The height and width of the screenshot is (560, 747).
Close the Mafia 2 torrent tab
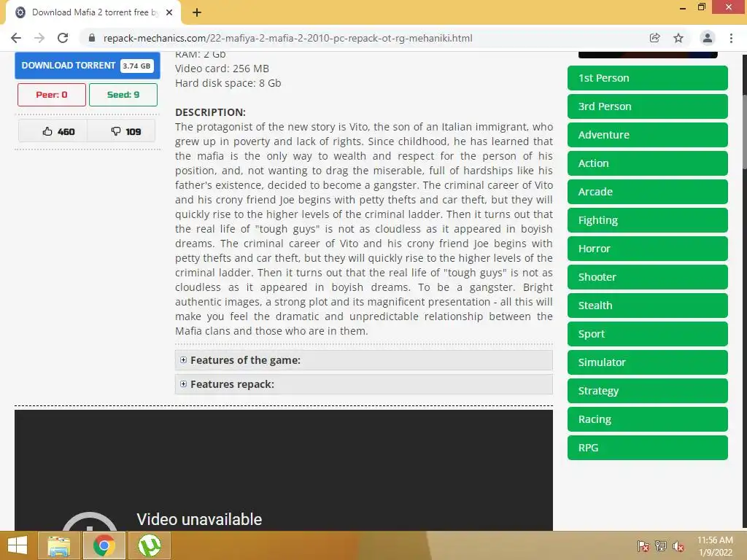169,12
